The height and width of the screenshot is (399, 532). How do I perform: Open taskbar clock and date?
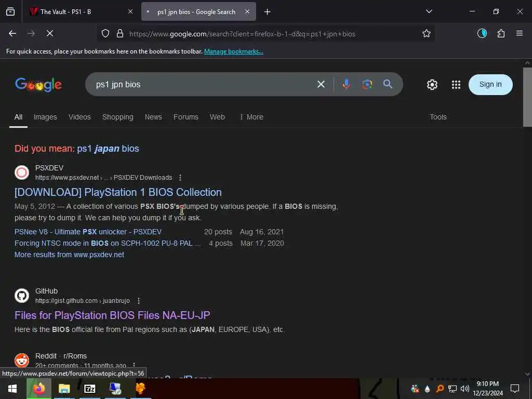pyautogui.click(x=488, y=389)
